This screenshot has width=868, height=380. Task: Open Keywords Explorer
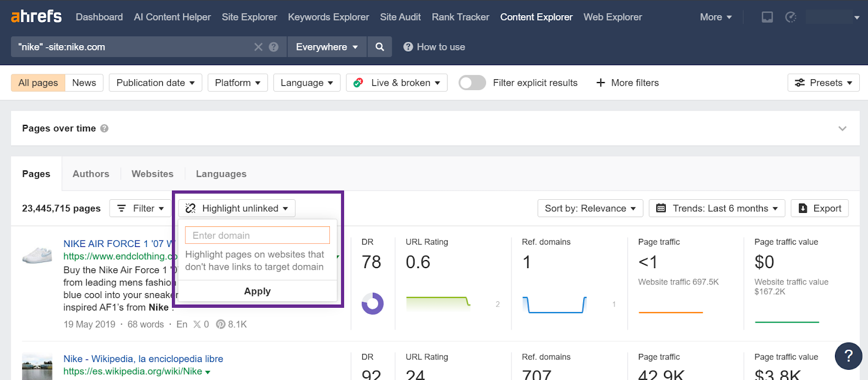(x=329, y=17)
